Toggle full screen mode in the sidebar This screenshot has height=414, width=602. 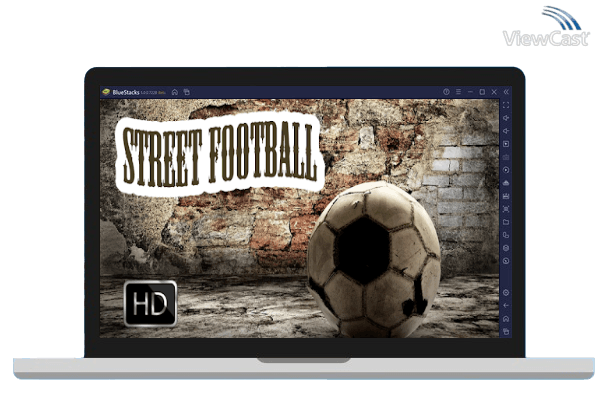point(506,105)
